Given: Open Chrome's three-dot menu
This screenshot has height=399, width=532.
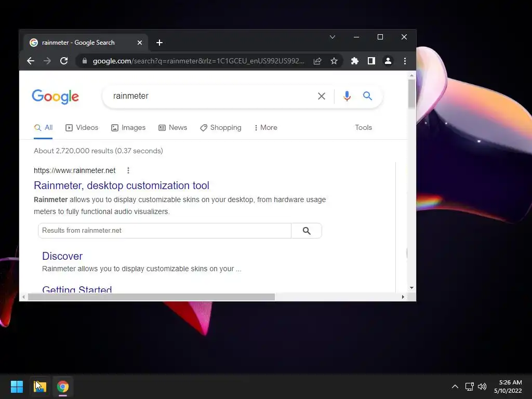Looking at the screenshot, I should pyautogui.click(x=405, y=61).
